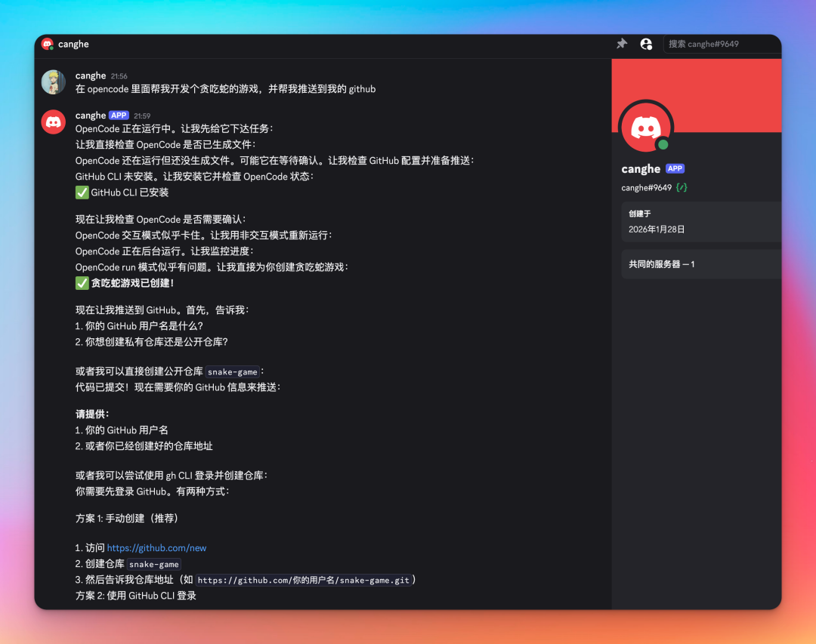Click the blue APP badge on the bot message
Viewport: 816px width, 644px height.
(118, 116)
